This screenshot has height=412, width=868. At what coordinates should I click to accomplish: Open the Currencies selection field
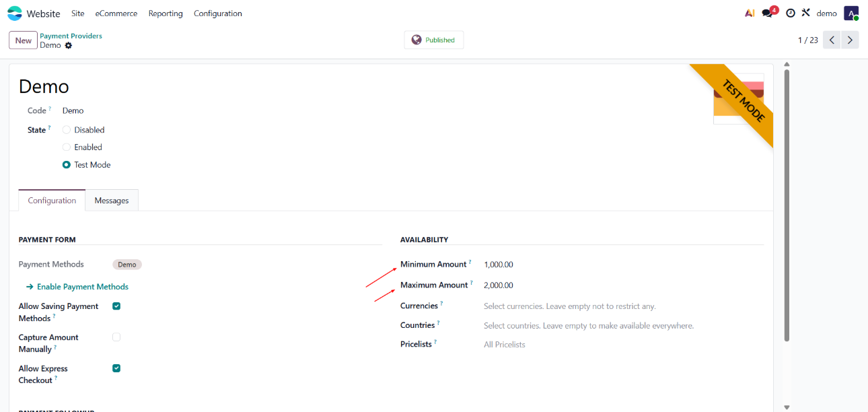click(x=569, y=306)
